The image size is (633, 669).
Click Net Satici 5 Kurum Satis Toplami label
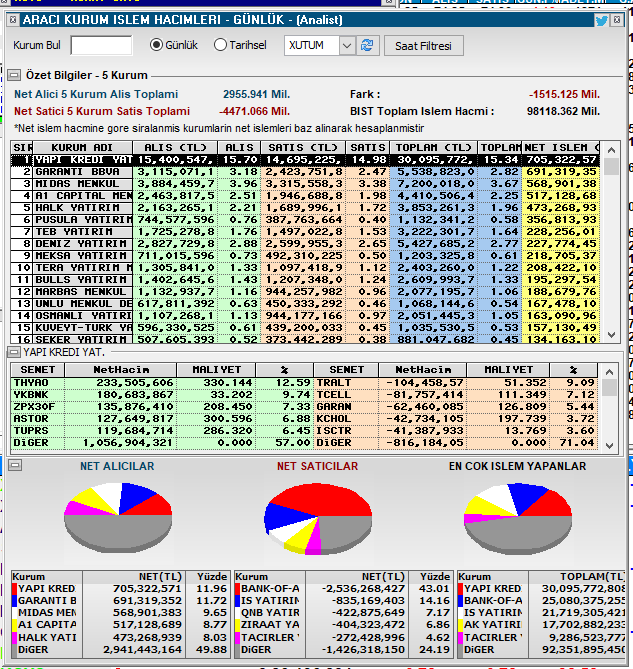point(102,111)
